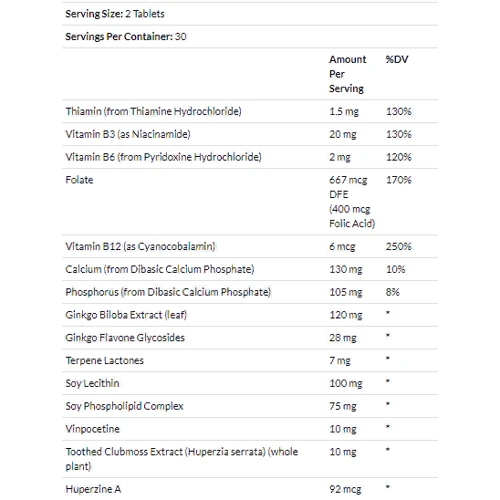
Task: Select the Toothed Clubmoss Extract label
Action: [x=182, y=459]
